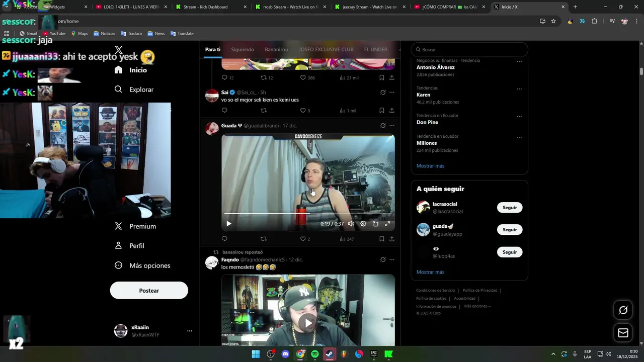The image size is (644, 362).
Task: Open floating messages envelope button
Action: [x=623, y=333]
